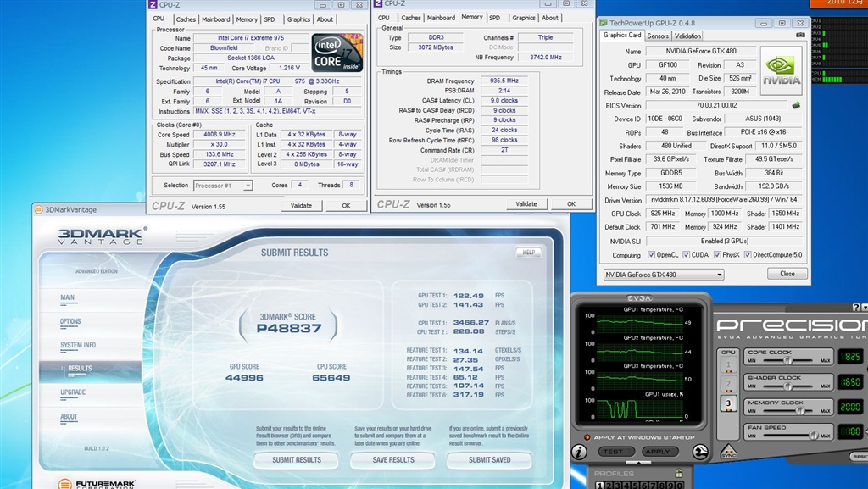Open Upgrade in 3DMark Vantage sidebar
The height and width of the screenshot is (489, 868).
tap(73, 392)
